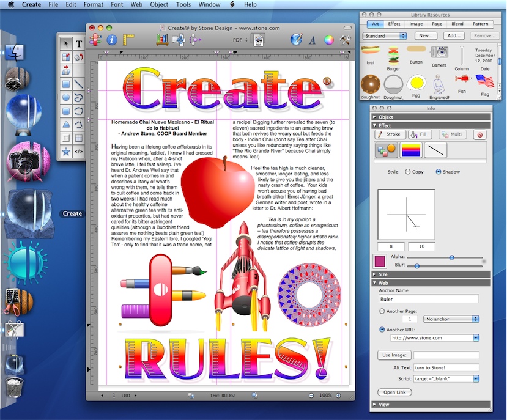Screen dimensions: 507x420
Task: Expand the View section
Action: tap(374, 405)
